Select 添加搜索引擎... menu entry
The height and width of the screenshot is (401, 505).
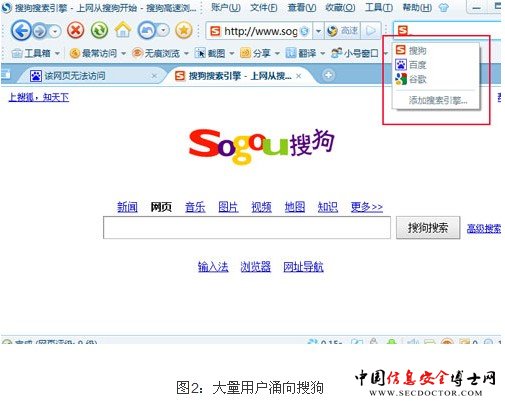click(438, 100)
